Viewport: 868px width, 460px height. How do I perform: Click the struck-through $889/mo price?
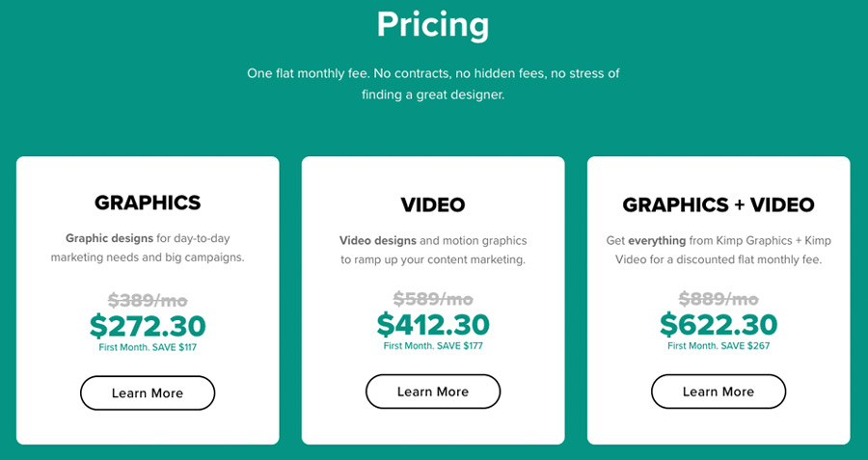click(718, 299)
